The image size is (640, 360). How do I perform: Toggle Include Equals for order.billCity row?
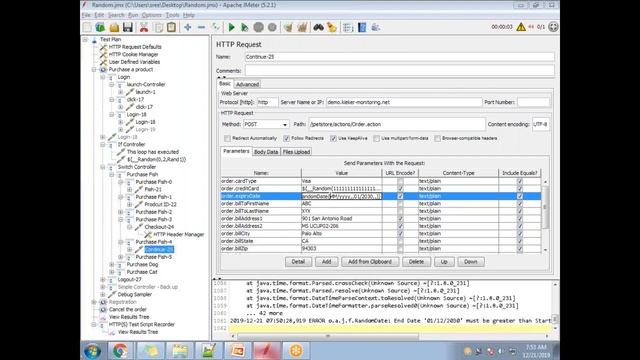point(520,233)
